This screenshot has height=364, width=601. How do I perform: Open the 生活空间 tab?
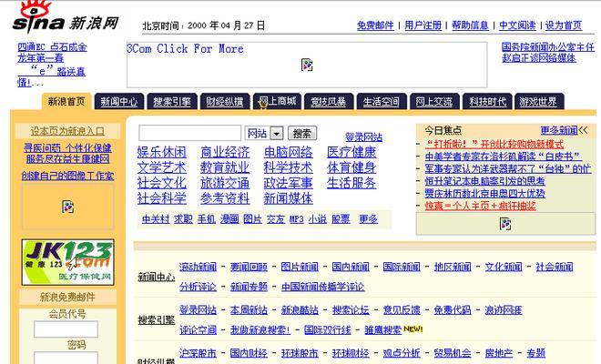(382, 102)
